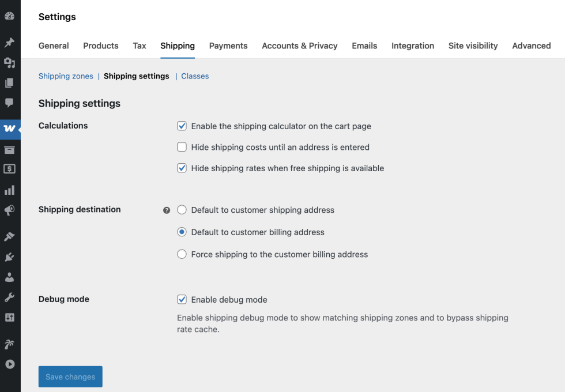Viewport: 565px width, 392px height.
Task: Check Hide shipping costs until address entered
Action: point(182,147)
